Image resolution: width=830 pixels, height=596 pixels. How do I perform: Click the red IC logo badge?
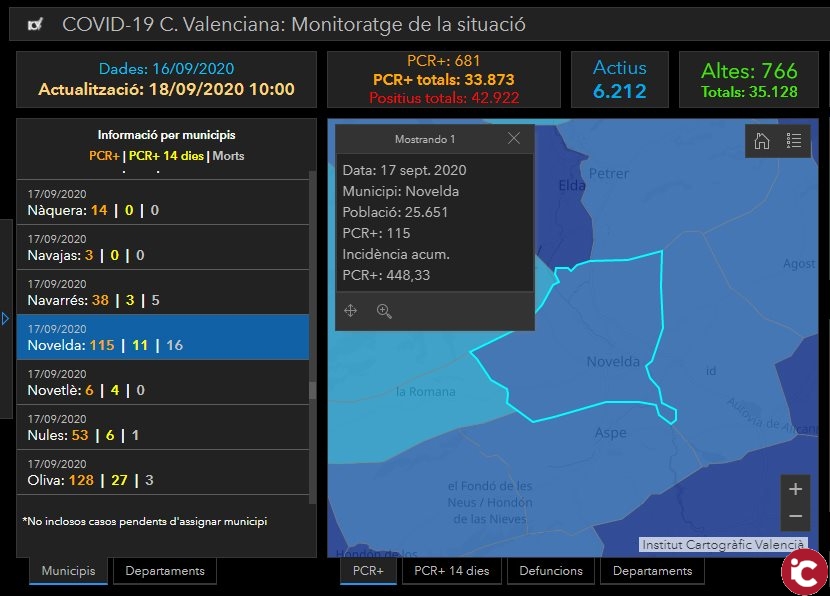tap(803, 572)
